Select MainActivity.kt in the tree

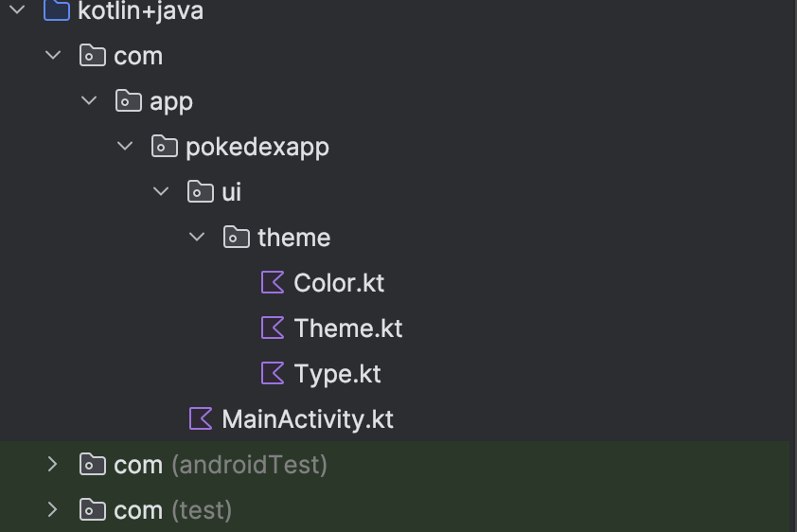pos(307,418)
